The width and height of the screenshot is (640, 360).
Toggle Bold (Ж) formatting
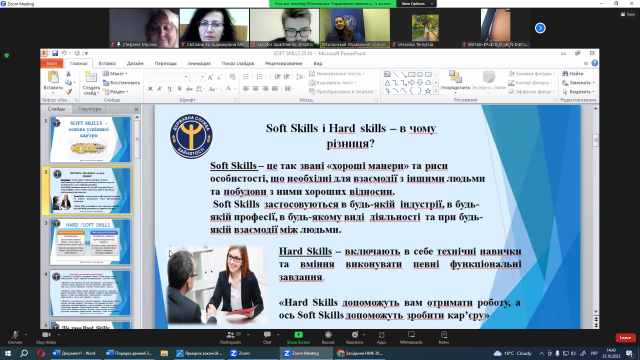click(150, 89)
